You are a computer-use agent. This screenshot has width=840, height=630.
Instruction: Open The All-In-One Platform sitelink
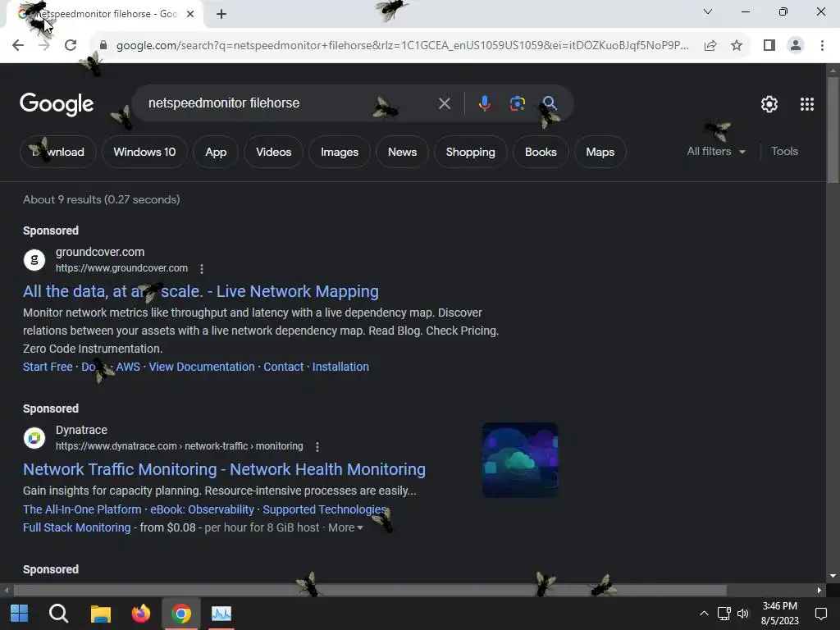point(82,509)
